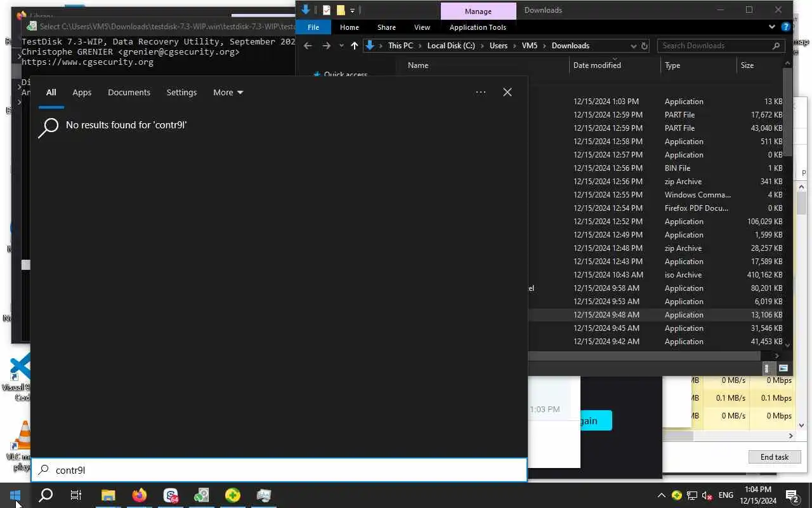Screen dimensions: 812x508
Task: Select the Firefox PDF Document row
Action: (x=657, y=208)
